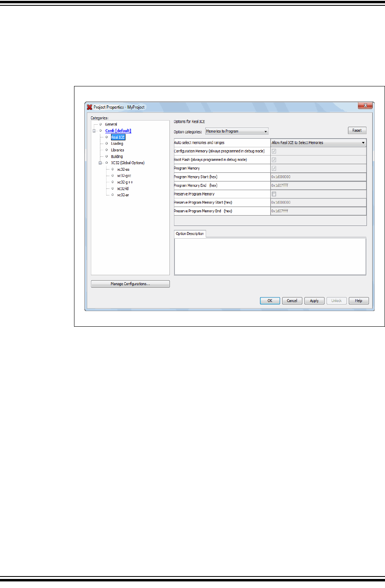The width and height of the screenshot is (385, 588).
Task: Select the Libraries category
Action: (117, 150)
